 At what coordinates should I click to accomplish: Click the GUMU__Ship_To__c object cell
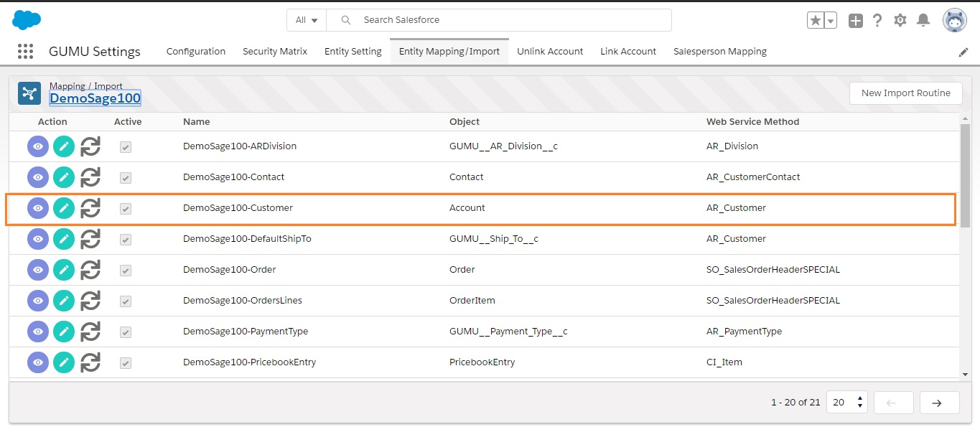click(494, 239)
